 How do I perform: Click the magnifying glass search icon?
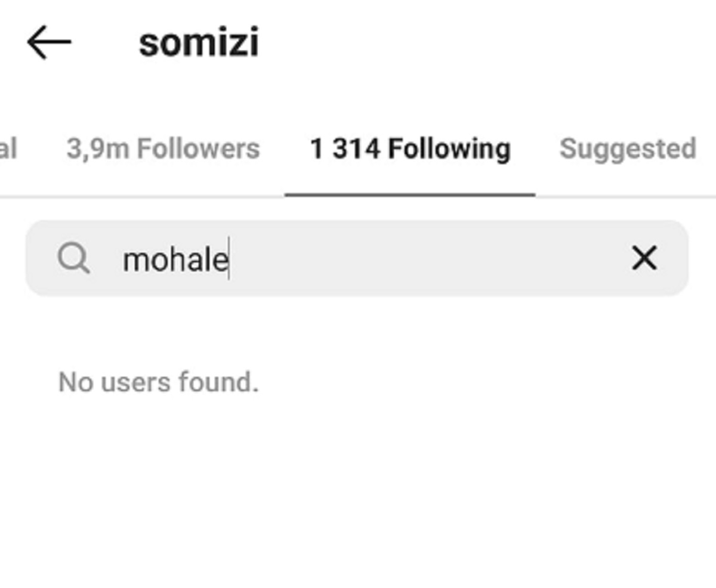74,258
